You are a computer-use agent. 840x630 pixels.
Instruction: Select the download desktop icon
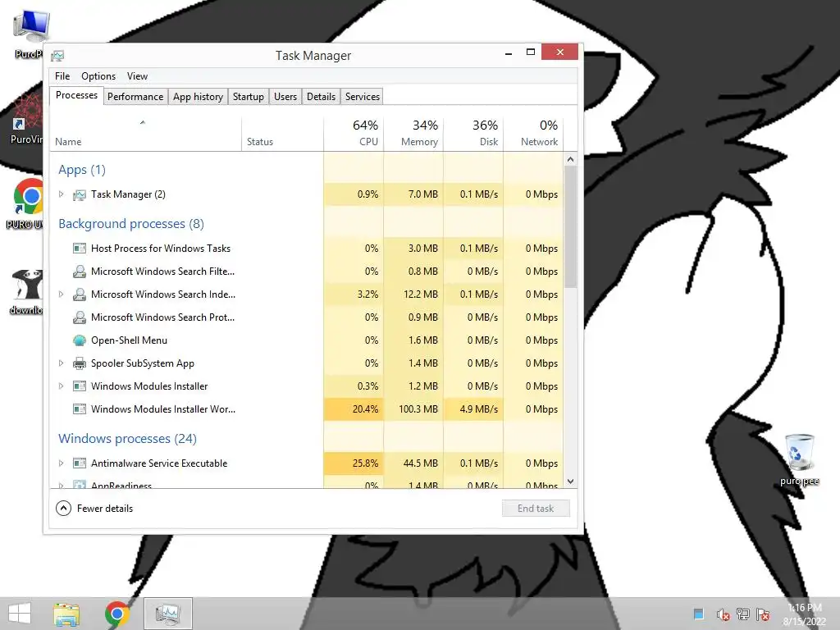(x=28, y=285)
